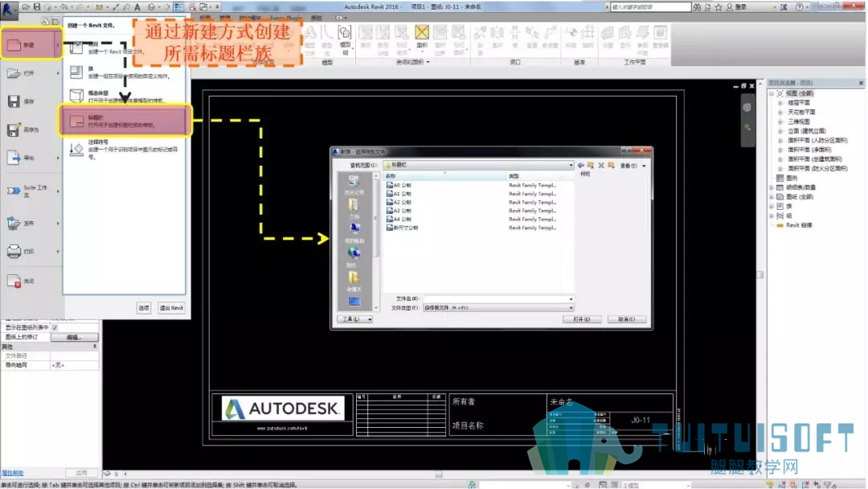Open the 打开 (Open) application menu entry
Viewport: 868px width, 489px height.
(x=31, y=73)
